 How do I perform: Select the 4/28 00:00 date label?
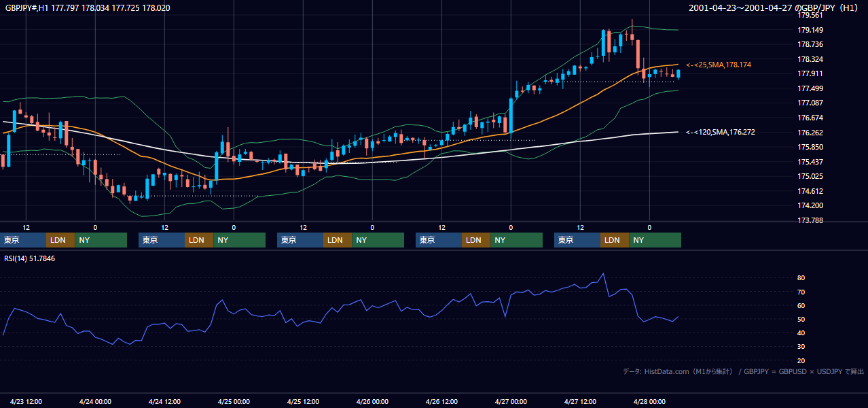tap(649, 402)
